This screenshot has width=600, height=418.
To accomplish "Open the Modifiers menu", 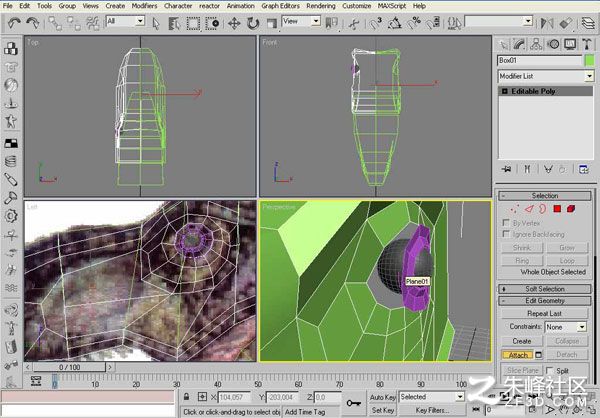I will pyautogui.click(x=144, y=6).
